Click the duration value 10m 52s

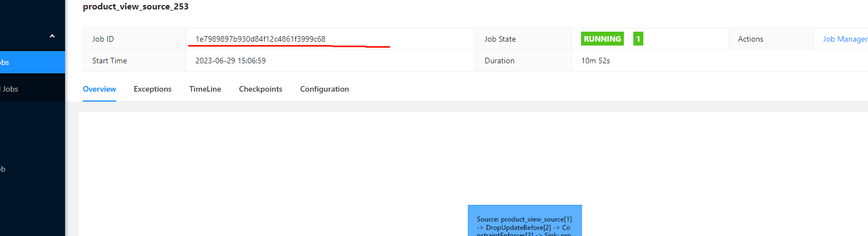[x=596, y=61]
